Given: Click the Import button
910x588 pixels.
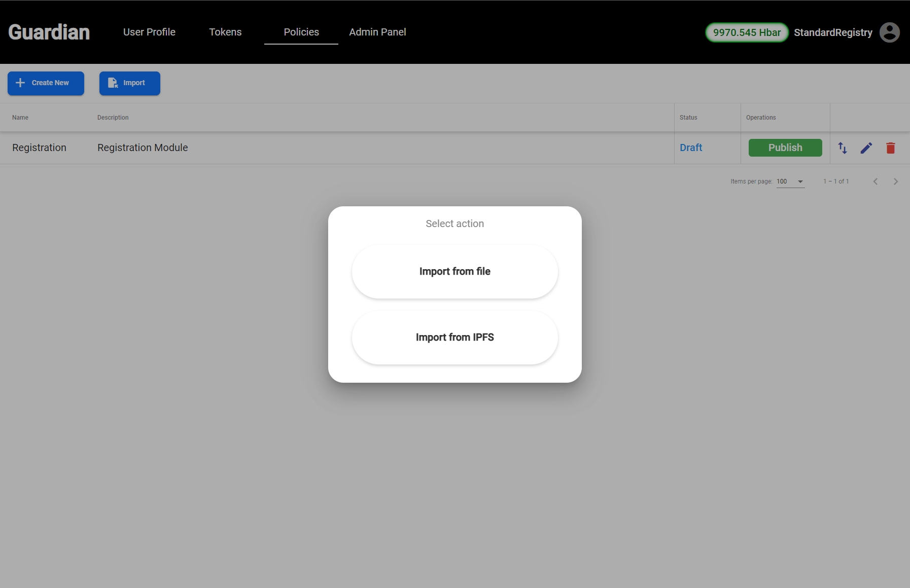Looking at the screenshot, I should (x=129, y=83).
